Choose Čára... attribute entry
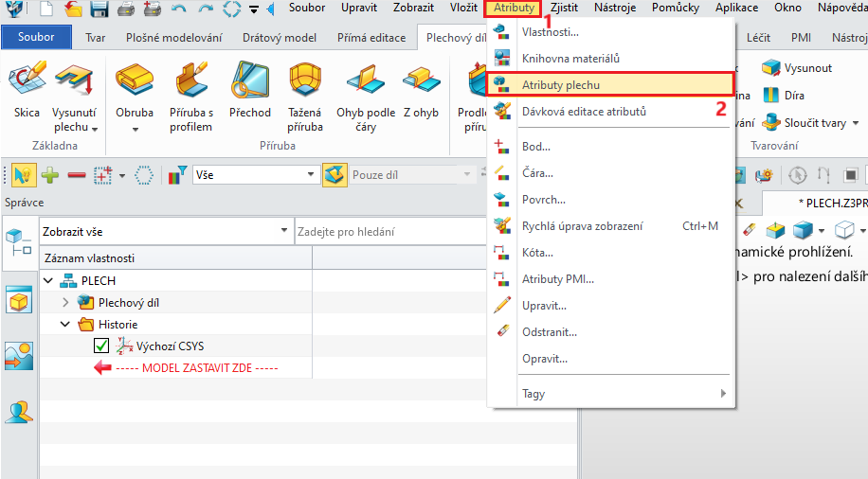Image resolution: width=868 pixels, height=479 pixels. point(610,173)
